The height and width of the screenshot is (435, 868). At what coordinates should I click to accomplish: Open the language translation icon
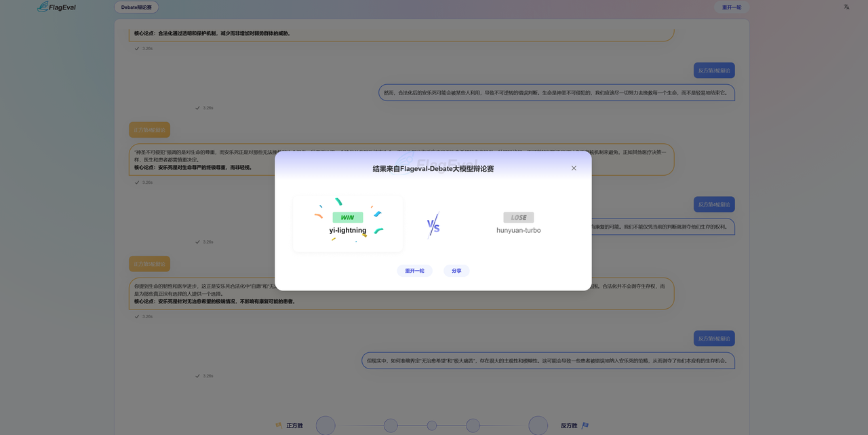(x=846, y=7)
